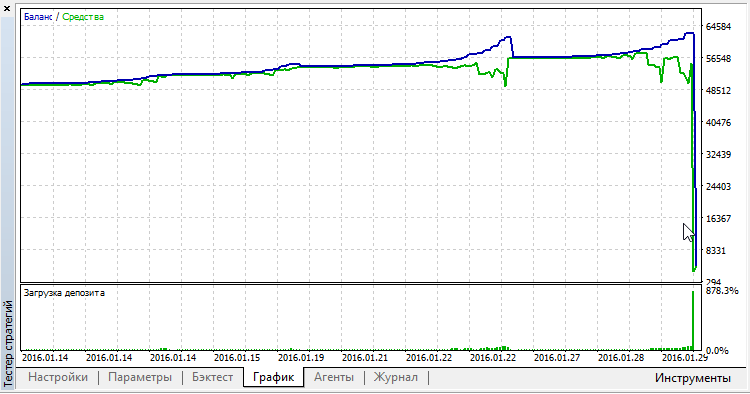Open the Бэктест tab

(212, 377)
